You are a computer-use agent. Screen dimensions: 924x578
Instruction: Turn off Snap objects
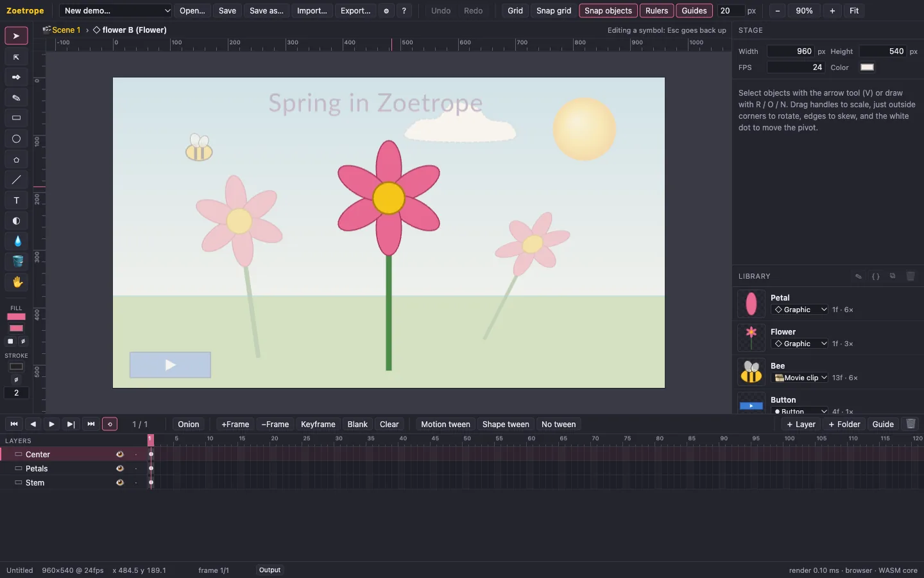pos(608,11)
